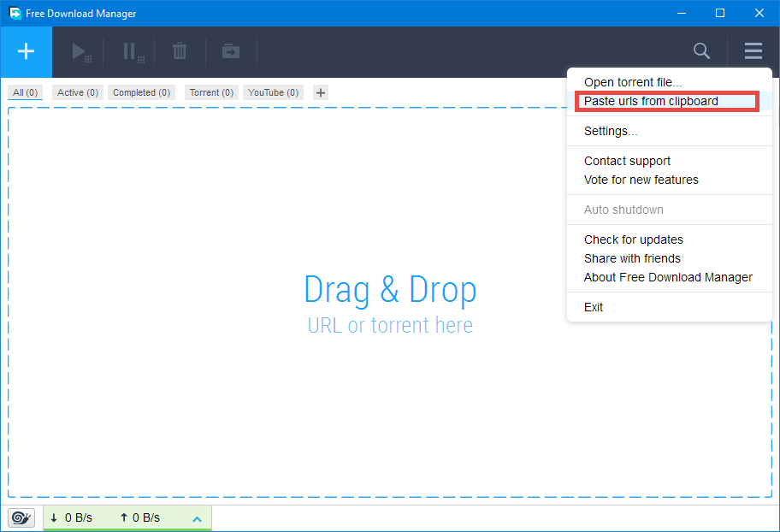Open Settings... from the menu

point(670,131)
